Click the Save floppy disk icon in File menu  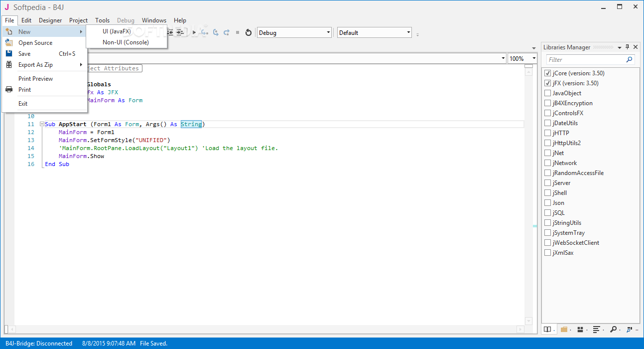coord(8,53)
